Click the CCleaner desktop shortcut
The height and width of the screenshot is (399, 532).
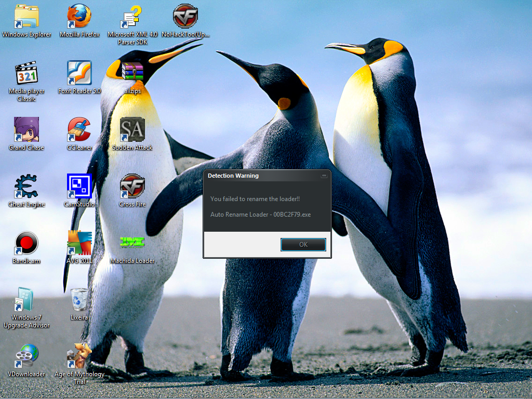tap(79, 130)
